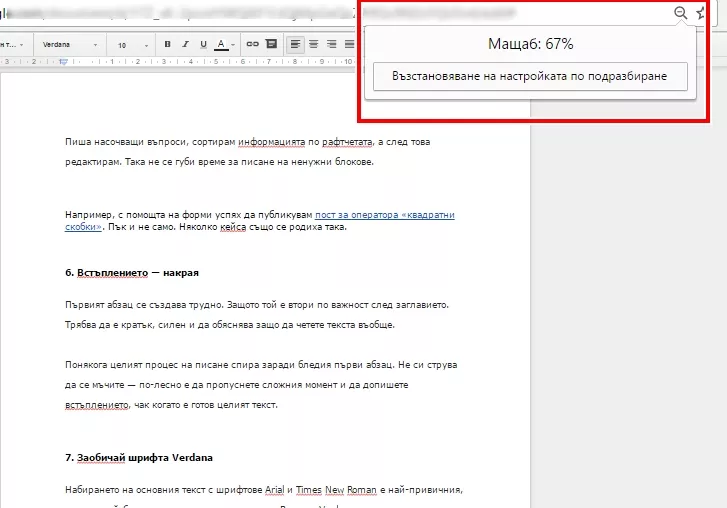727x508 pixels.
Task: Center align text
Action: pyautogui.click(x=313, y=44)
